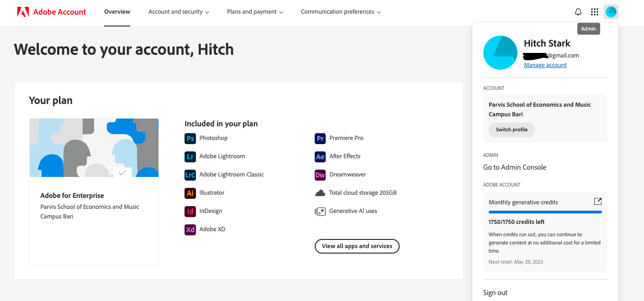Sign out of the account

[495, 293]
